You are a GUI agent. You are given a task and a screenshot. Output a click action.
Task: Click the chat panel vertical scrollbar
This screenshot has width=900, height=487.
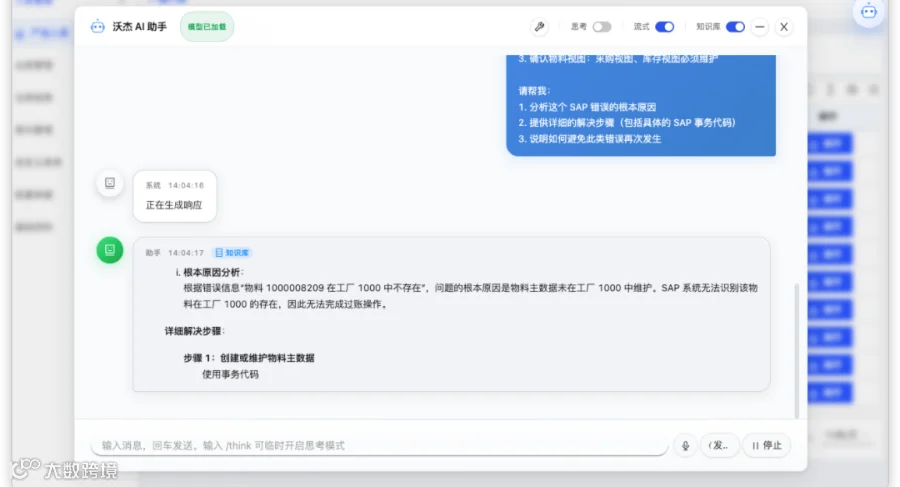tap(796, 350)
